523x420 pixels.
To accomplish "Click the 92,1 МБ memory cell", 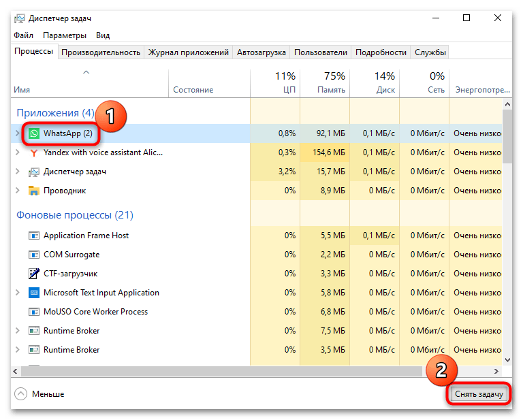I will click(x=325, y=133).
